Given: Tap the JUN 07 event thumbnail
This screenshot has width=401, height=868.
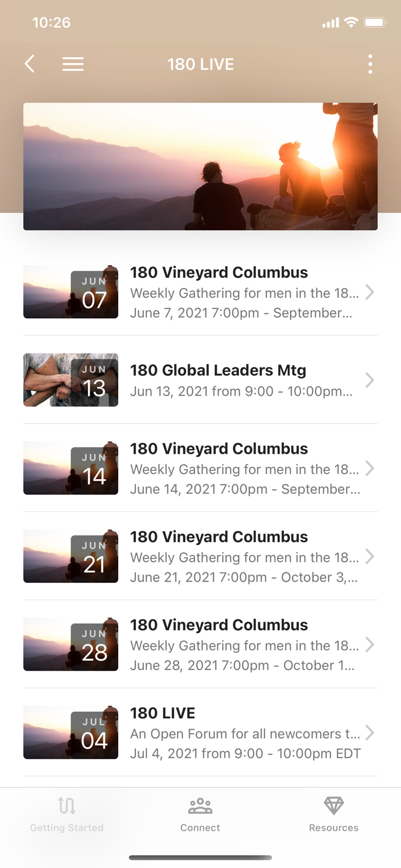Looking at the screenshot, I should 71,292.
